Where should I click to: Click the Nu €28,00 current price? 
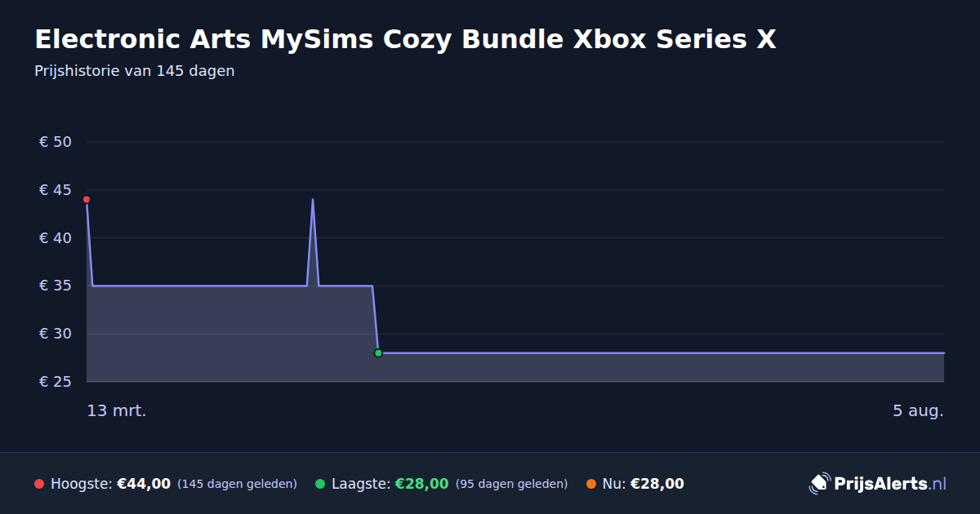[657, 484]
